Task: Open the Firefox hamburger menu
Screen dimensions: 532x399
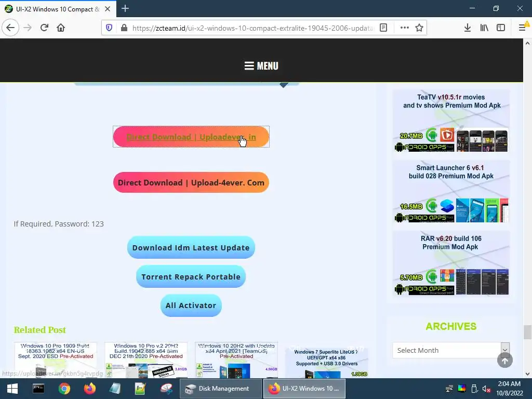Action: (x=523, y=28)
